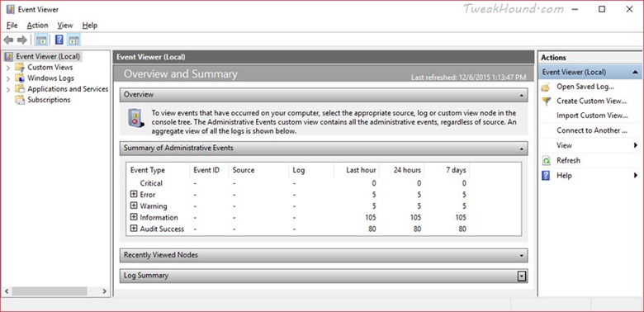This screenshot has width=644, height=312.
Task: Click the Overview section's event log icon
Action: click(x=135, y=118)
